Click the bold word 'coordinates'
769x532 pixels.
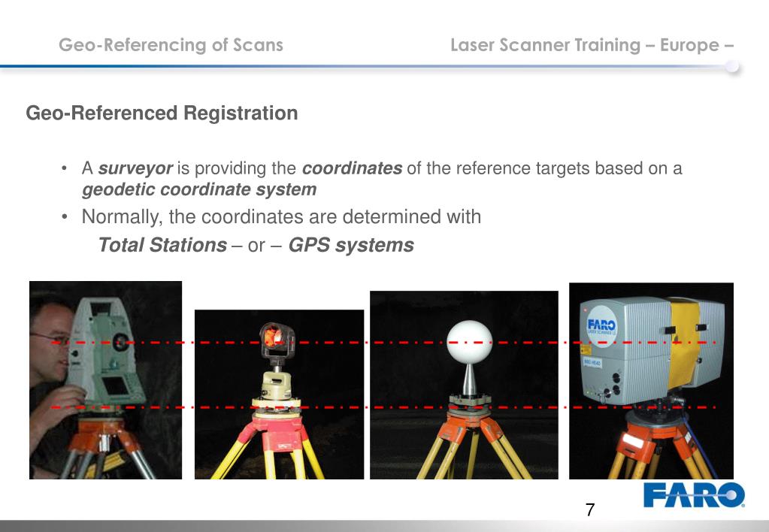(x=352, y=168)
